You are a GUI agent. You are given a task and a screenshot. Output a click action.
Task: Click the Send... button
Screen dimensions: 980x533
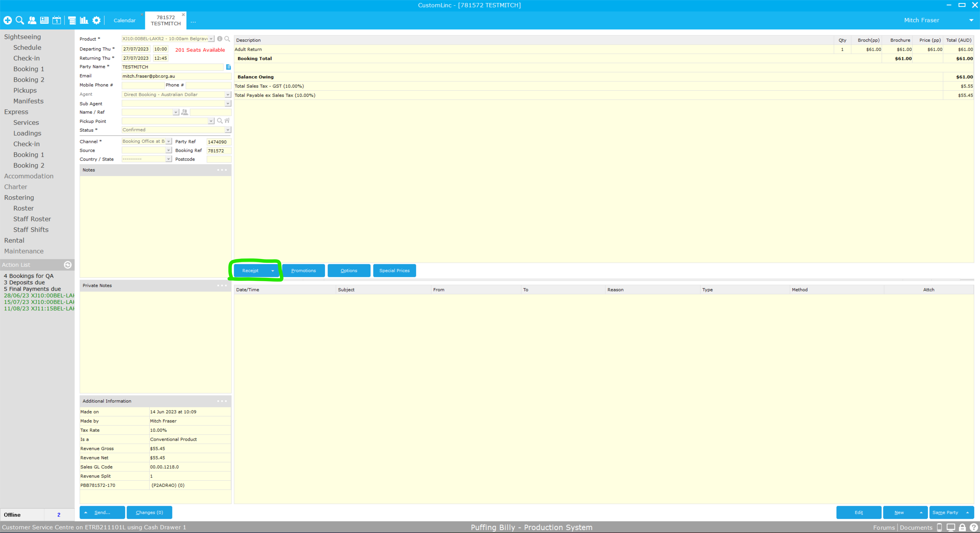coord(102,513)
